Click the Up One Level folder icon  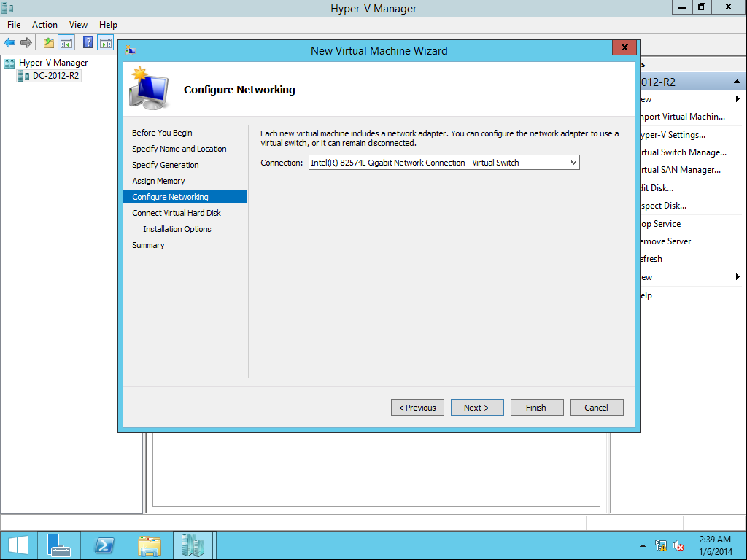(x=49, y=43)
